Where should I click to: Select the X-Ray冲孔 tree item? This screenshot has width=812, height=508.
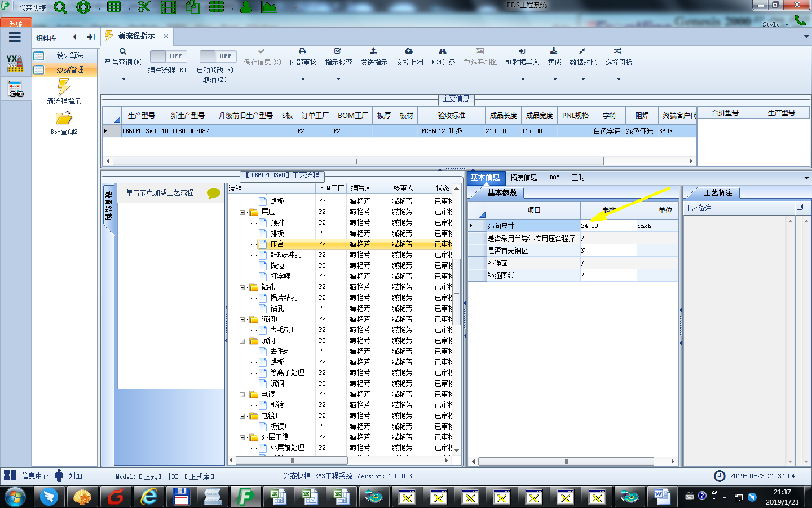pos(285,255)
